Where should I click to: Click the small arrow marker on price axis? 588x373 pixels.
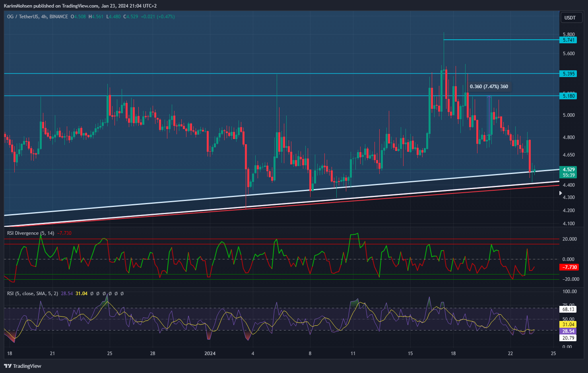[561, 193]
